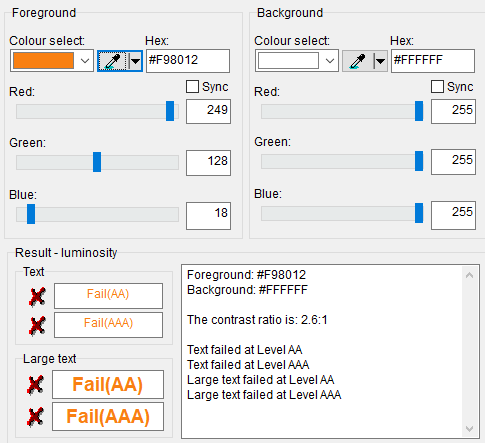
Task: Click the results box scroll down arrow
Action: [469, 429]
